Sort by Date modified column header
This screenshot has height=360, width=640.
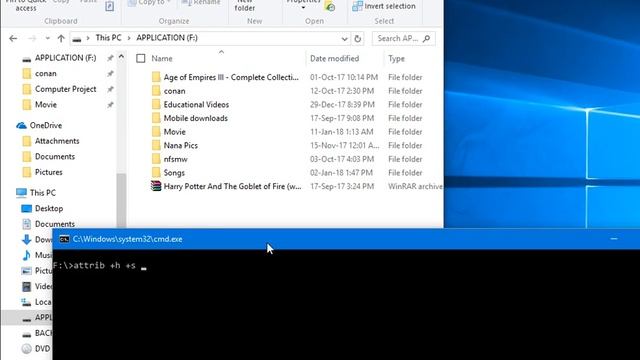click(334, 58)
